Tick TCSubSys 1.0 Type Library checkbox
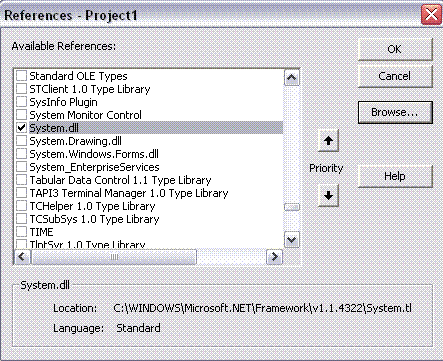 [x=21, y=219]
